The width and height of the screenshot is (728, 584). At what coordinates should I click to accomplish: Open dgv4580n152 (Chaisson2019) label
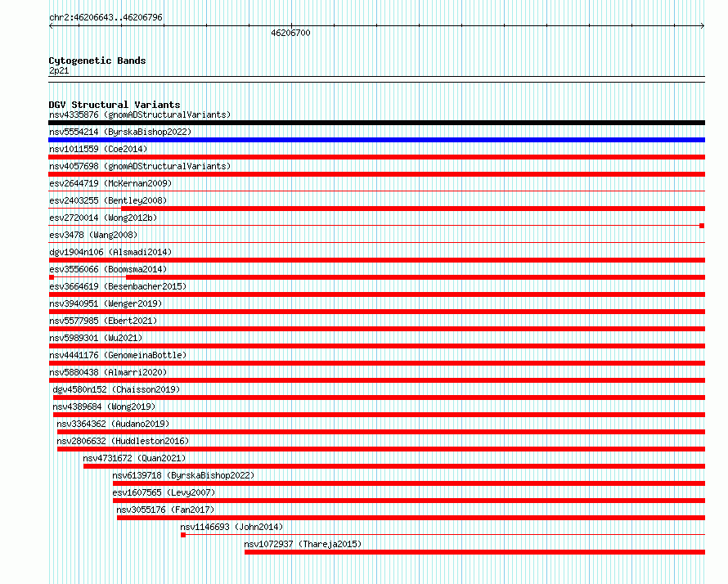point(116,389)
